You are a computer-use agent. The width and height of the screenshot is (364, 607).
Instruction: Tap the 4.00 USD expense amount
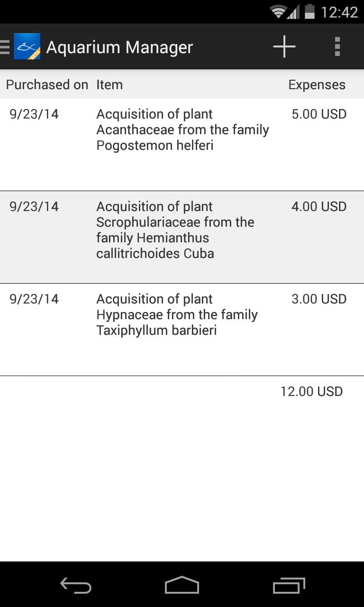(319, 207)
